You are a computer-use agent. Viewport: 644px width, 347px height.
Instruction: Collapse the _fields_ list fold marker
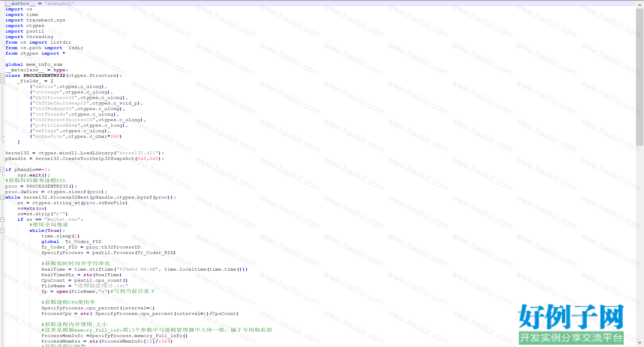pyautogui.click(x=2, y=81)
